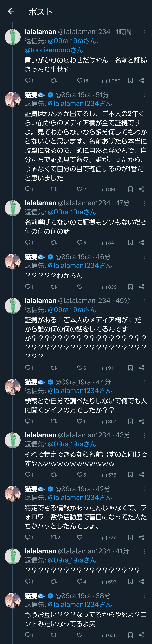Open more options on lalalaman's 1時間 post
The image size is (152, 644).
point(144,32)
